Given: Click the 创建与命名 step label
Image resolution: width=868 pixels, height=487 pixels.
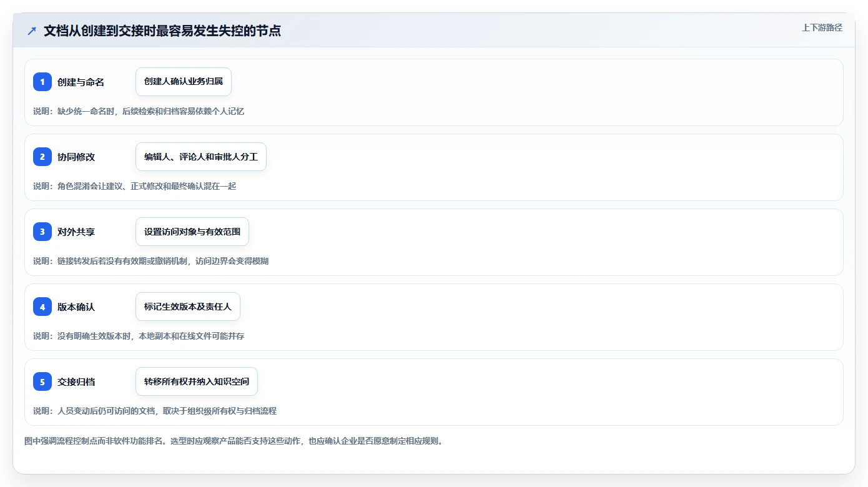Looking at the screenshot, I should tap(81, 82).
